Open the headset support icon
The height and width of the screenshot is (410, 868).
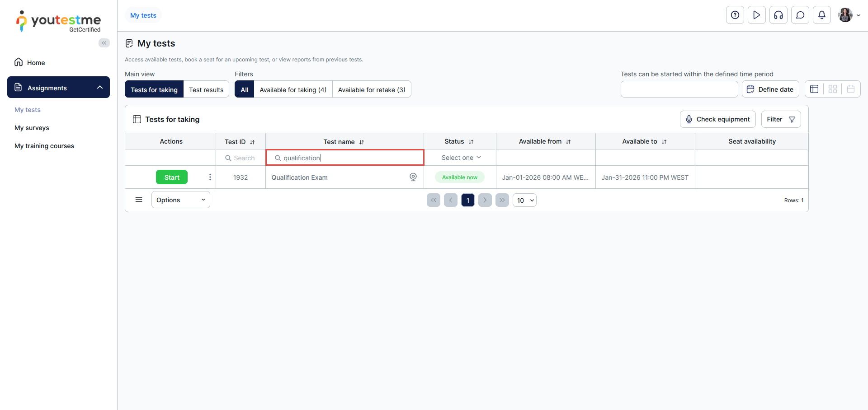click(778, 15)
